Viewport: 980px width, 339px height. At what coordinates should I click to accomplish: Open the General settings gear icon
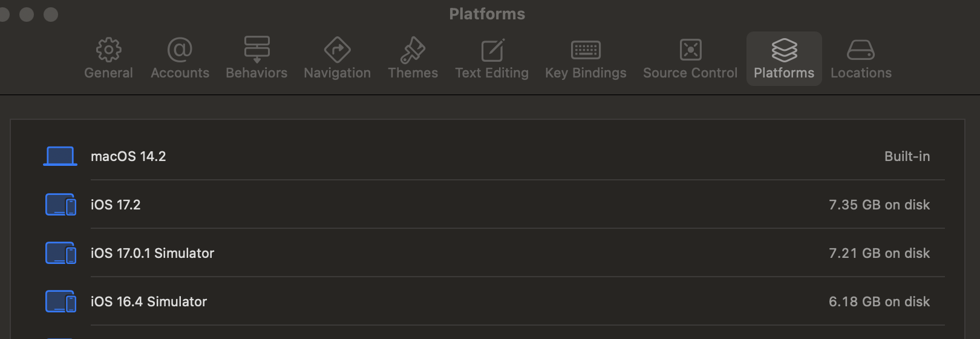pos(108,50)
